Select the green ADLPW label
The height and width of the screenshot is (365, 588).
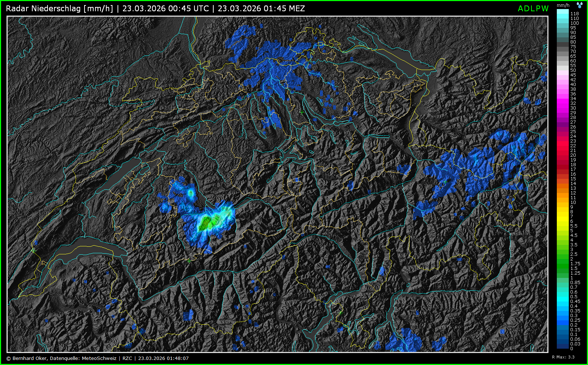coord(533,9)
